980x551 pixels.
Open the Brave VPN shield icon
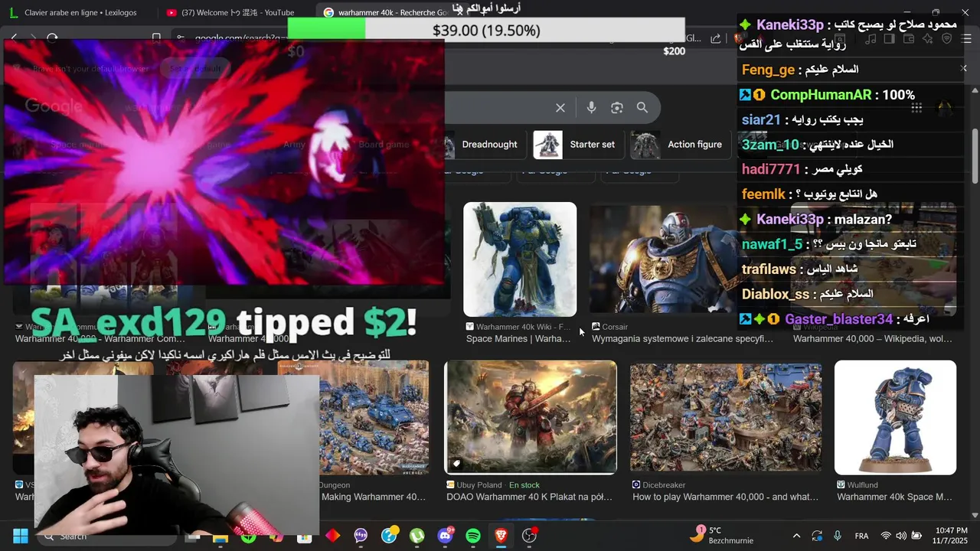point(946,38)
